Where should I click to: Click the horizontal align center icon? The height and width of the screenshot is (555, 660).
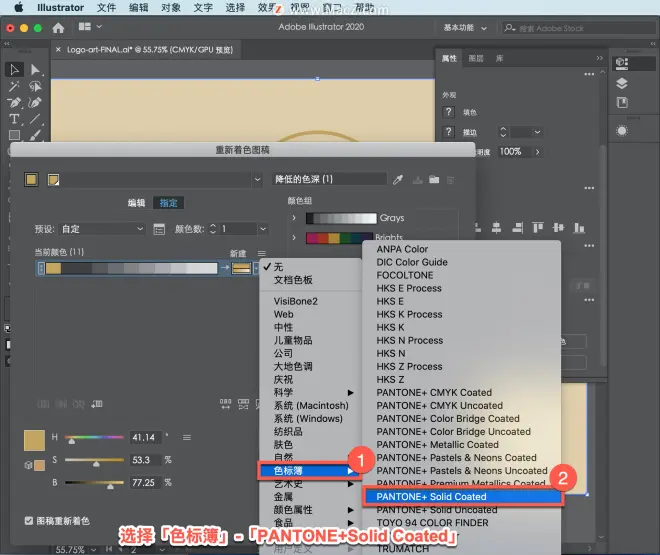pos(496,228)
